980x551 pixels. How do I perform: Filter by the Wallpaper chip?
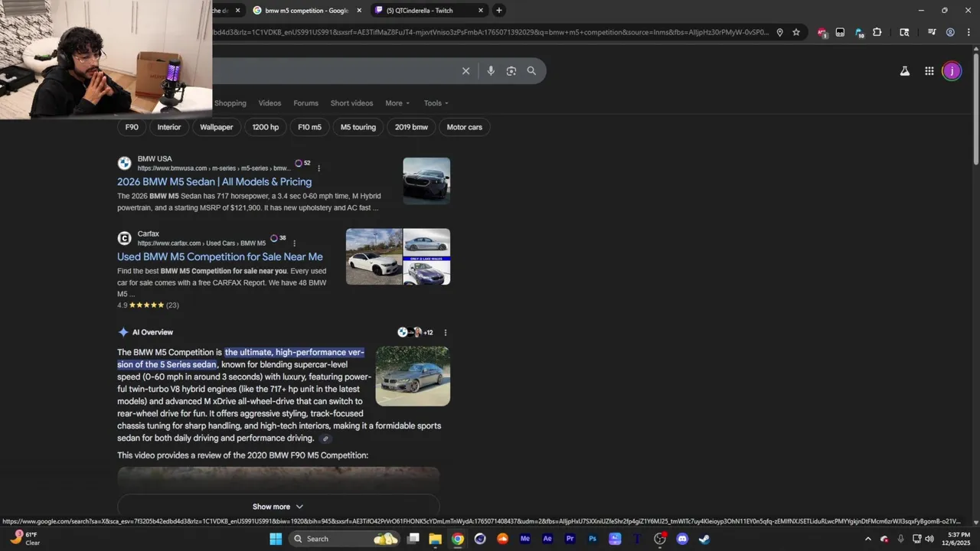click(x=217, y=127)
